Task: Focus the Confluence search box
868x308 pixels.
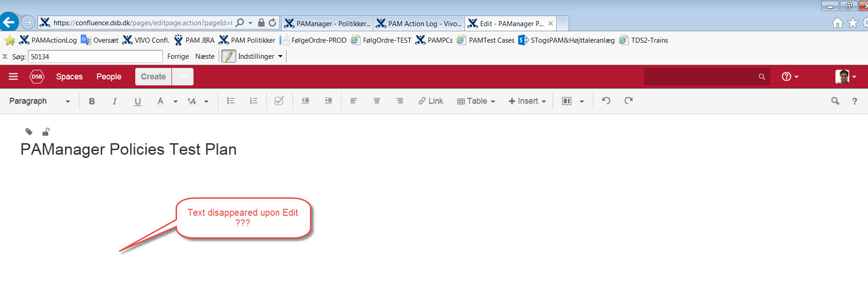Action: click(x=707, y=77)
